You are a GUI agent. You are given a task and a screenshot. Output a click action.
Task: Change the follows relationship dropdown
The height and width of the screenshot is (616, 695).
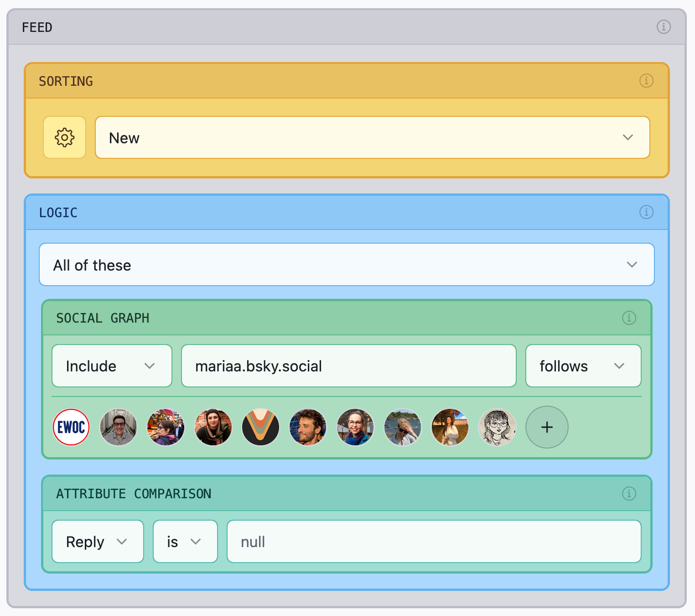(x=583, y=366)
